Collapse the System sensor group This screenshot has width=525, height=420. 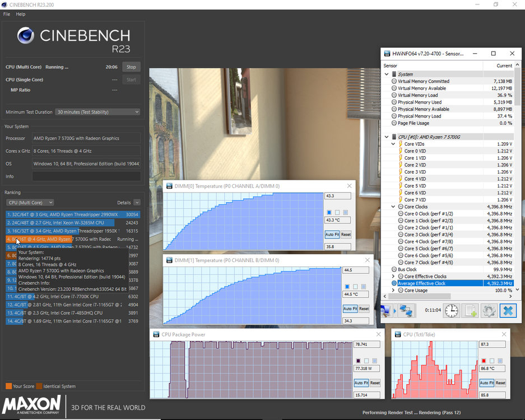[387, 74]
